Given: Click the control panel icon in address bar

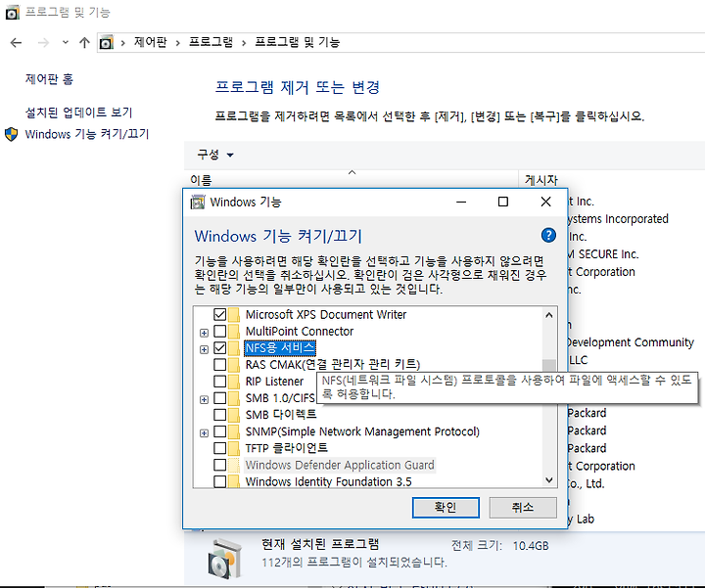Looking at the screenshot, I should pyautogui.click(x=106, y=42).
